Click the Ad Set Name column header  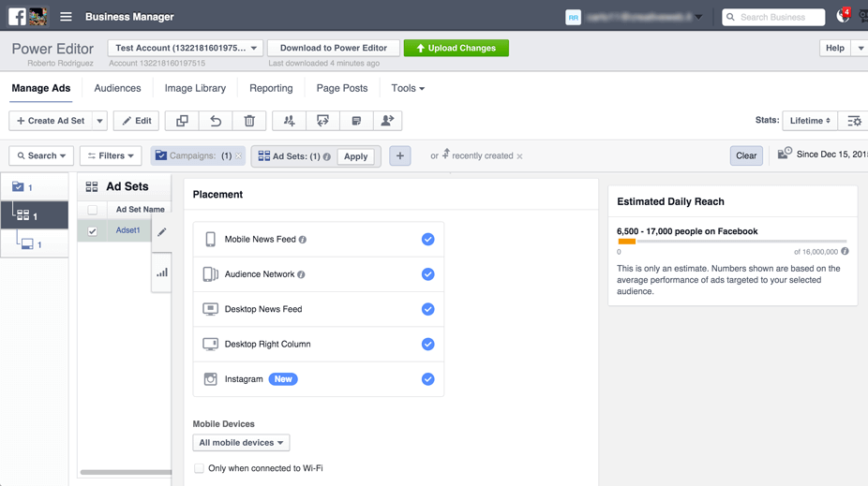140,210
